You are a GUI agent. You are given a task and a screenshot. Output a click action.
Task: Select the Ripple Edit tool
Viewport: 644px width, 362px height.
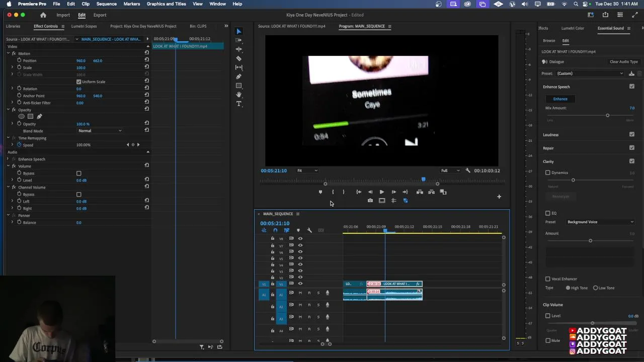(x=239, y=49)
